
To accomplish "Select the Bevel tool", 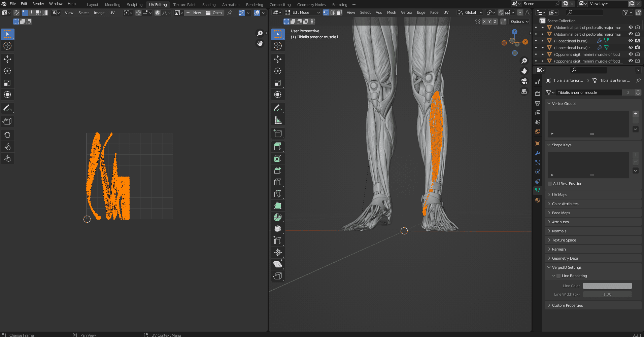I will point(278,170).
